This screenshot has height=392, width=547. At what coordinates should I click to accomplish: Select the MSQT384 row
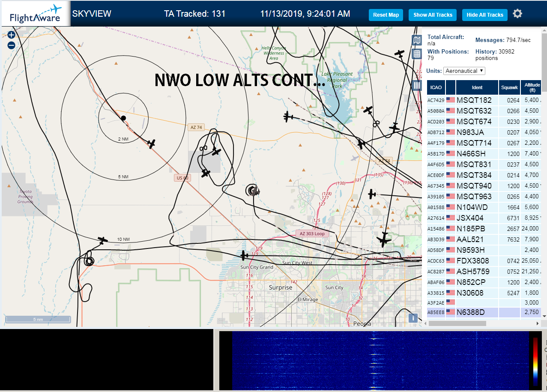pos(484,175)
